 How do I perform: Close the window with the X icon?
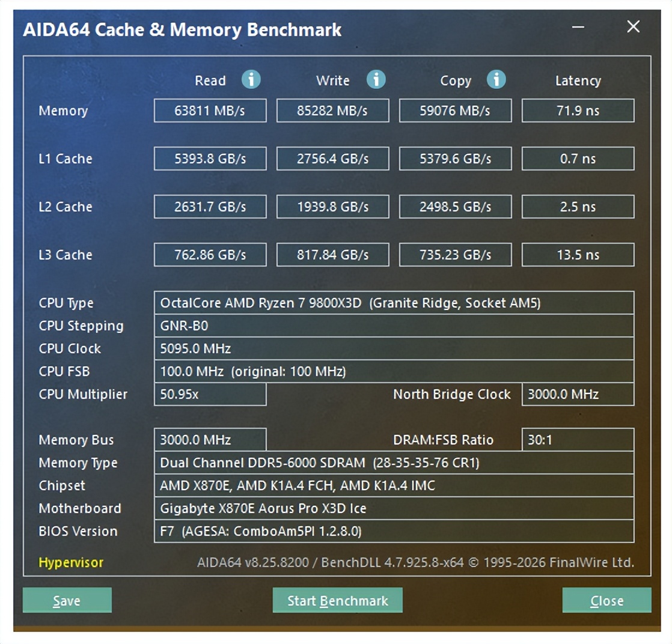(x=633, y=26)
